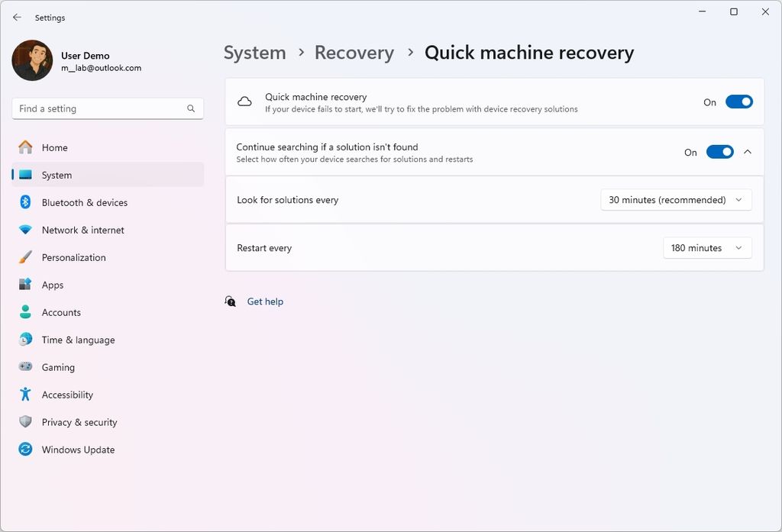Toggle off Quick machine recovery
782x532 pixels.
pyautogui.click(x=738, y=101)
